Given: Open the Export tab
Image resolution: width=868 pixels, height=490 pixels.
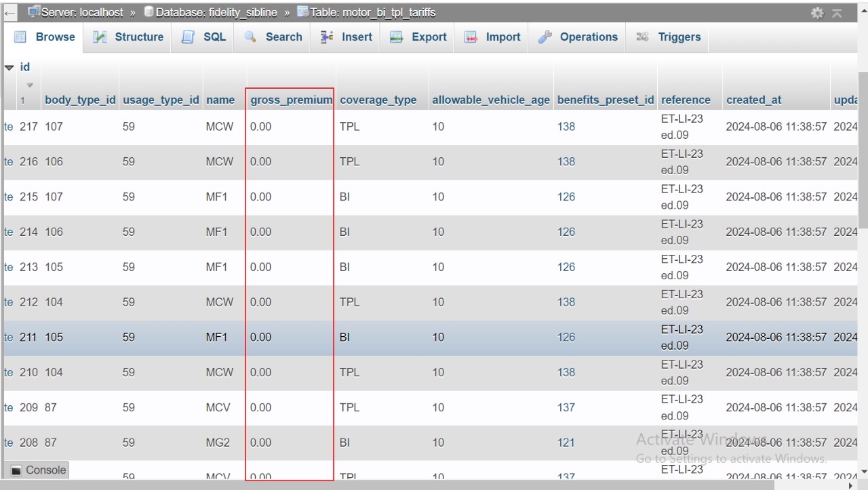Looking at the screenshot, I should coord(418,37).
